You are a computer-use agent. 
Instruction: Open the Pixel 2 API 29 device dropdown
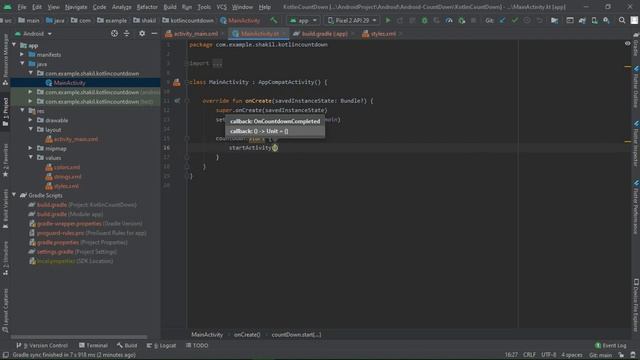pos(352,20)
